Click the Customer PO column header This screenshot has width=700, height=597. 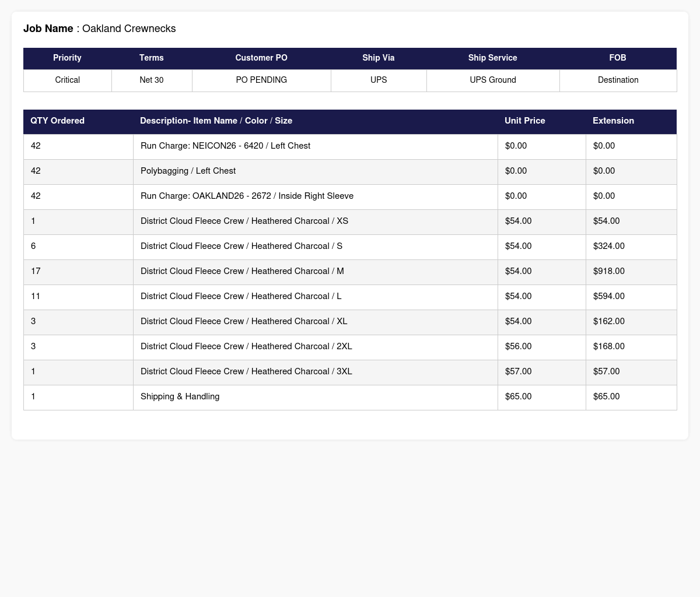pyautogui.click(x=261, y=58)
